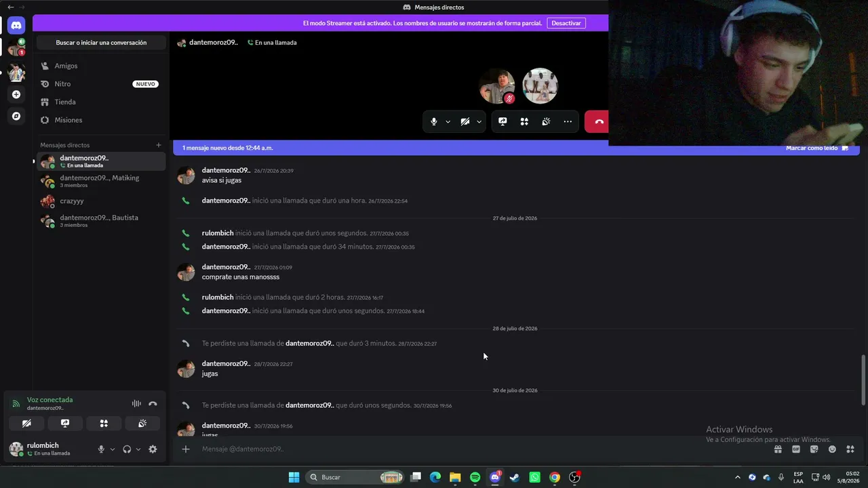Launch an activity from the voice panel
The height and width of the screenshot is (488, 868).
(x=104, y=424)
